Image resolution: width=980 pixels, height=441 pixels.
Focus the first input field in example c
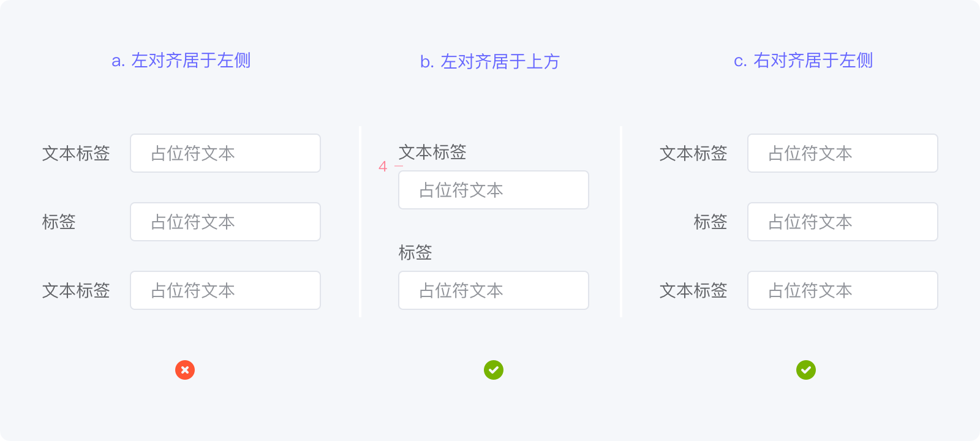click(x=843, y=153)
